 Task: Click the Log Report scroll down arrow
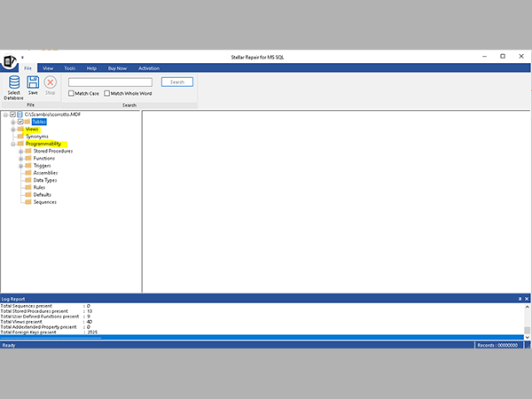tap(527, 337)
